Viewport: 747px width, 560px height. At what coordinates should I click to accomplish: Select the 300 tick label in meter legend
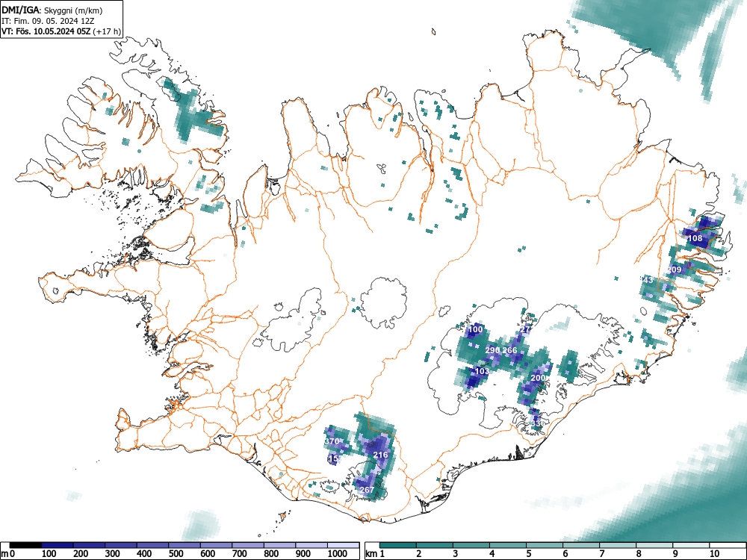point(113,554)
